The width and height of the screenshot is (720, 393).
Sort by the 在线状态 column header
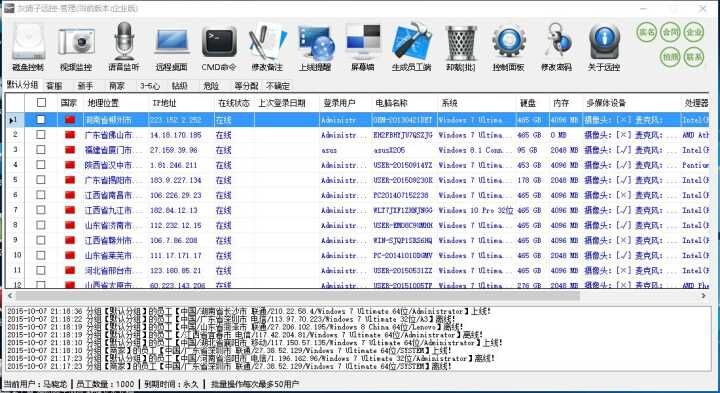[233, 103]
